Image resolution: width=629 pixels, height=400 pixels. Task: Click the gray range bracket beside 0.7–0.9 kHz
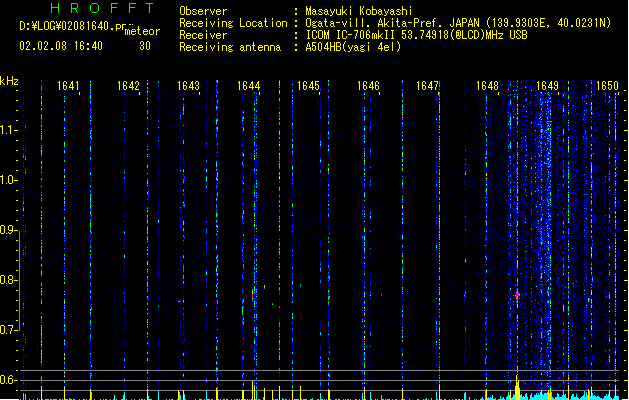click(19, 280)
